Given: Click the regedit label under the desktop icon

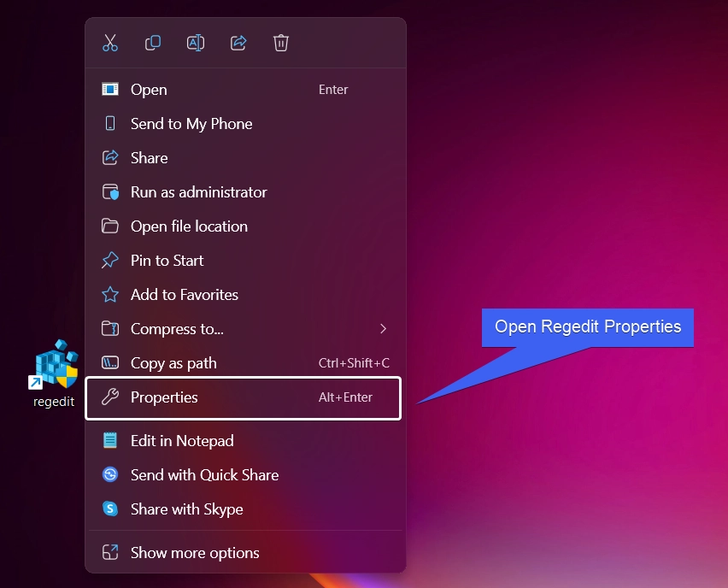Looking at the screenshot, I should click(x=54, y=402).
